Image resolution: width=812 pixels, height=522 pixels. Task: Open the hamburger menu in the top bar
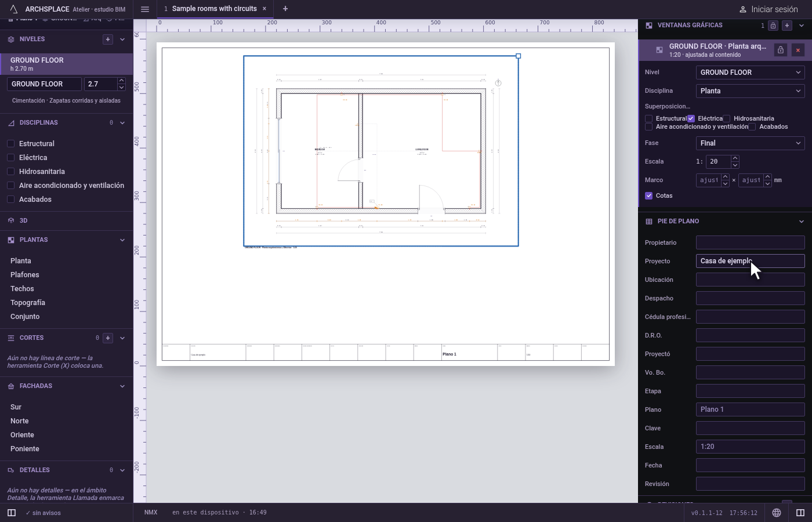145,9
